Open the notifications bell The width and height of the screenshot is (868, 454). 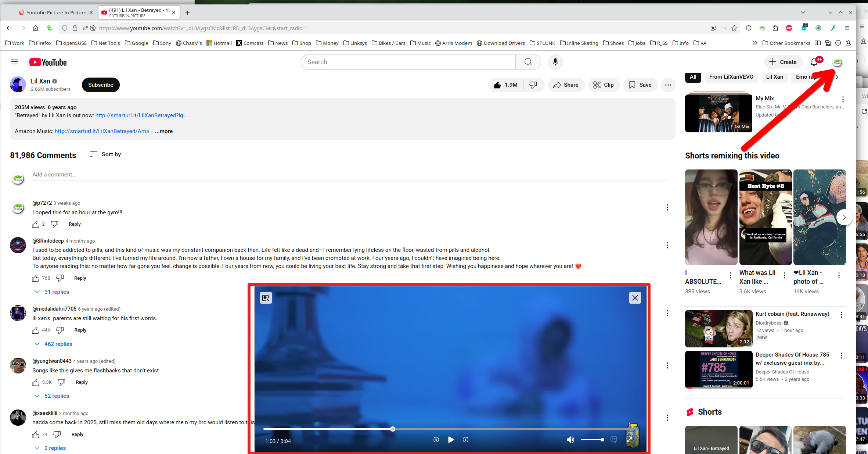814,62
